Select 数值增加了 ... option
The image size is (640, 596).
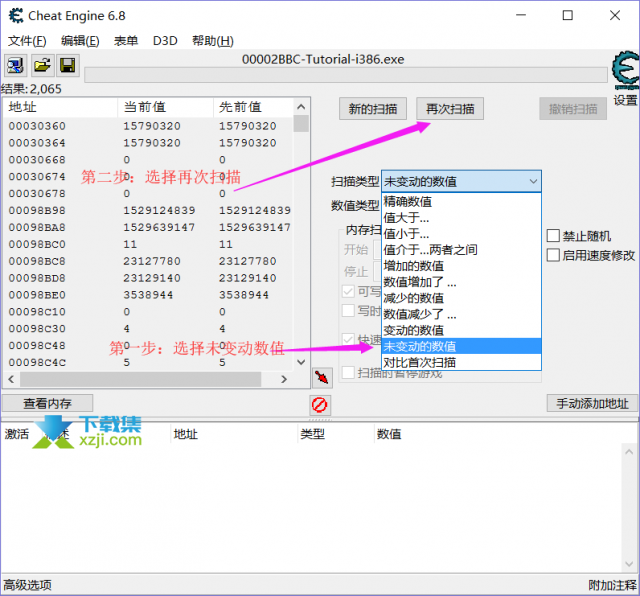pos(461,282)
